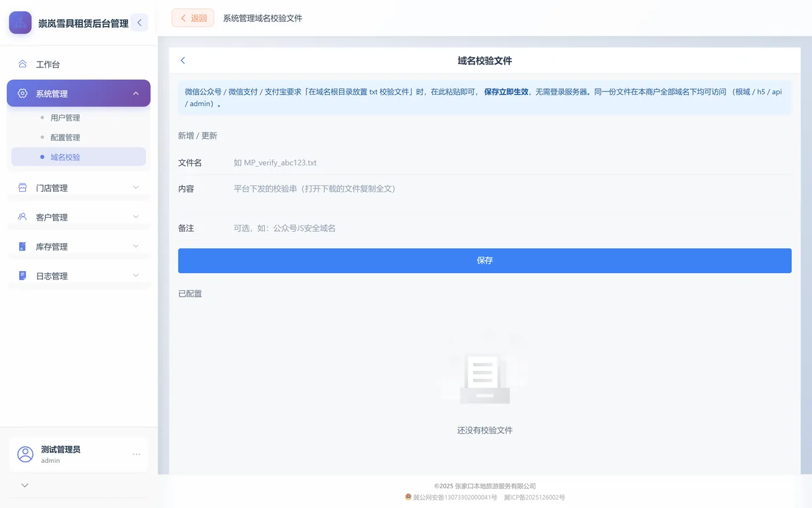Screen dimensions: 812x508
Task: Expand 库存管理 submenu chevron
Action: (136, 246)
